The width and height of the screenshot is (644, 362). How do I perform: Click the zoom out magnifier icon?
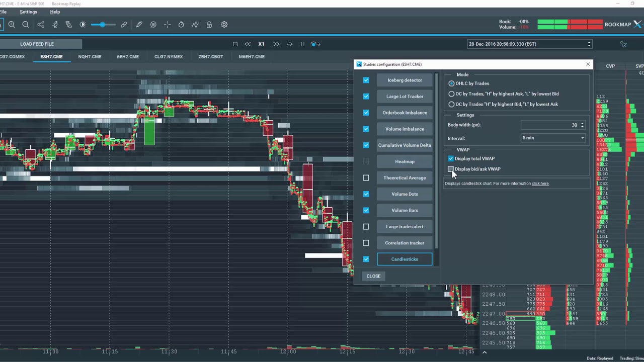tap(26, 25)
